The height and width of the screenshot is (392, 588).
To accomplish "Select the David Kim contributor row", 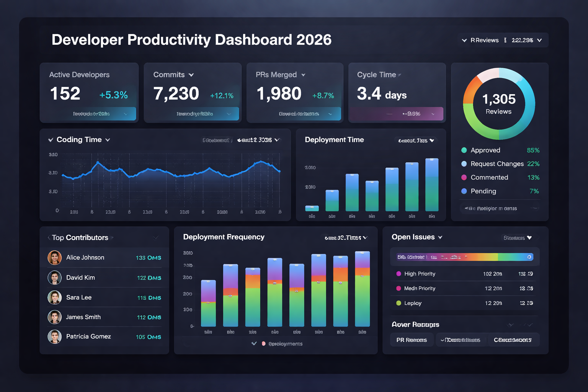I will click(105, 278).
